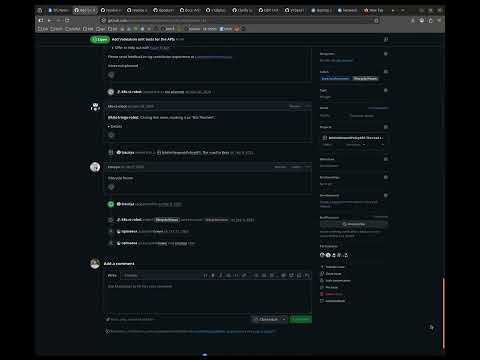Click the lifecycle/frozen label in sidebar
Image resolution: width=480 pixels, height=360 pixels.
click(365, 78)
